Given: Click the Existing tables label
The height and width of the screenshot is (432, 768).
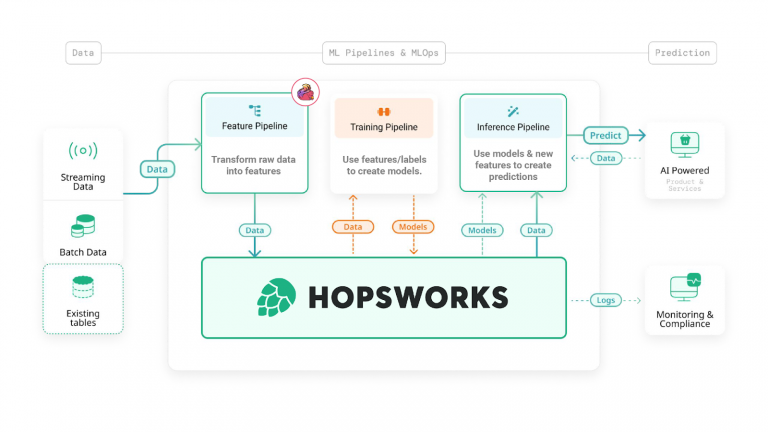Looking at the screenshot, I should coord(83,318).
